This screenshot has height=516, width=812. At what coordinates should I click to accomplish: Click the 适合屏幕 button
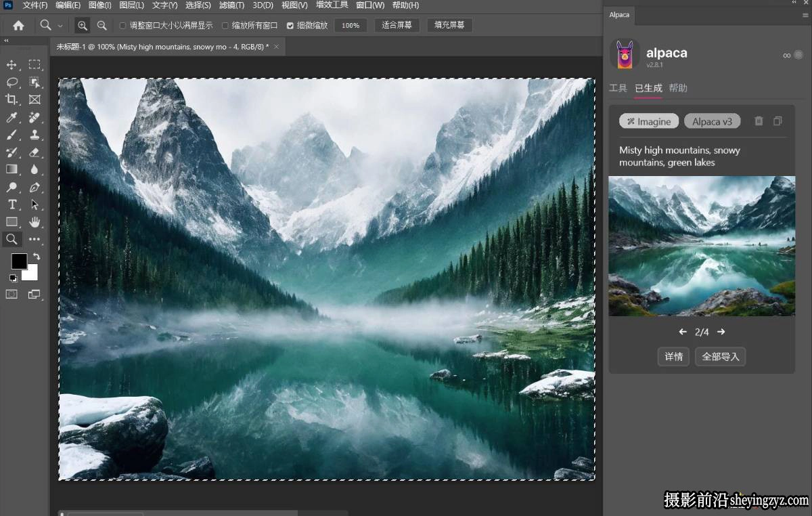coord(397,26)
